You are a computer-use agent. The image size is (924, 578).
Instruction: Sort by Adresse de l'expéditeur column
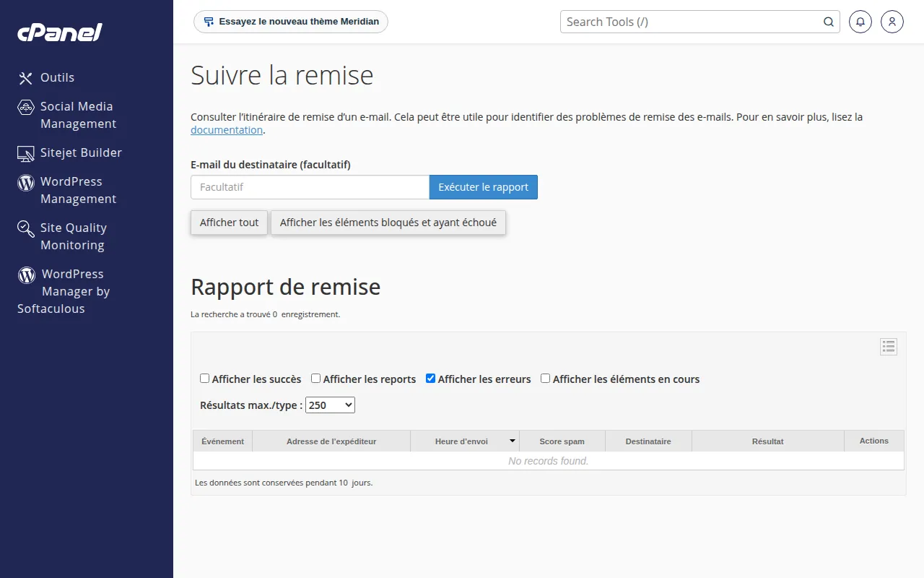pos(331,441)
